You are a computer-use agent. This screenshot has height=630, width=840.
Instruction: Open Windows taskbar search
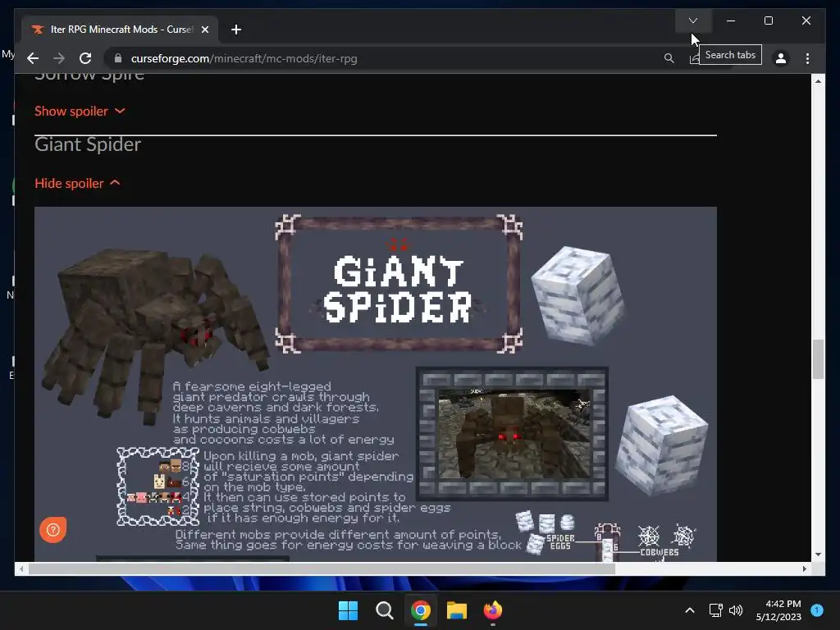(x=384, y=610)
